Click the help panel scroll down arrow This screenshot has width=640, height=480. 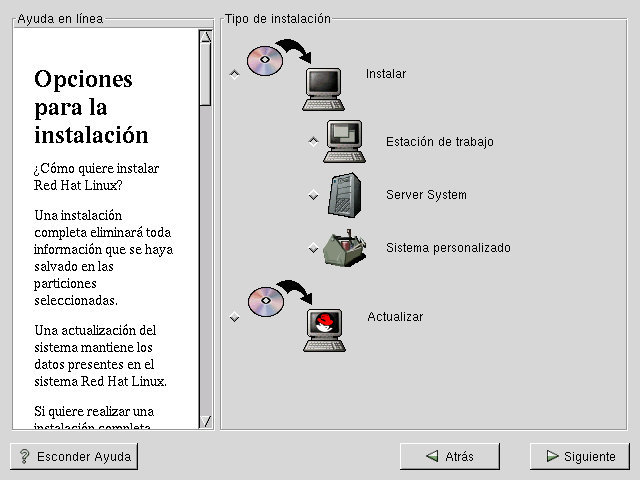[x=205, y=421]
